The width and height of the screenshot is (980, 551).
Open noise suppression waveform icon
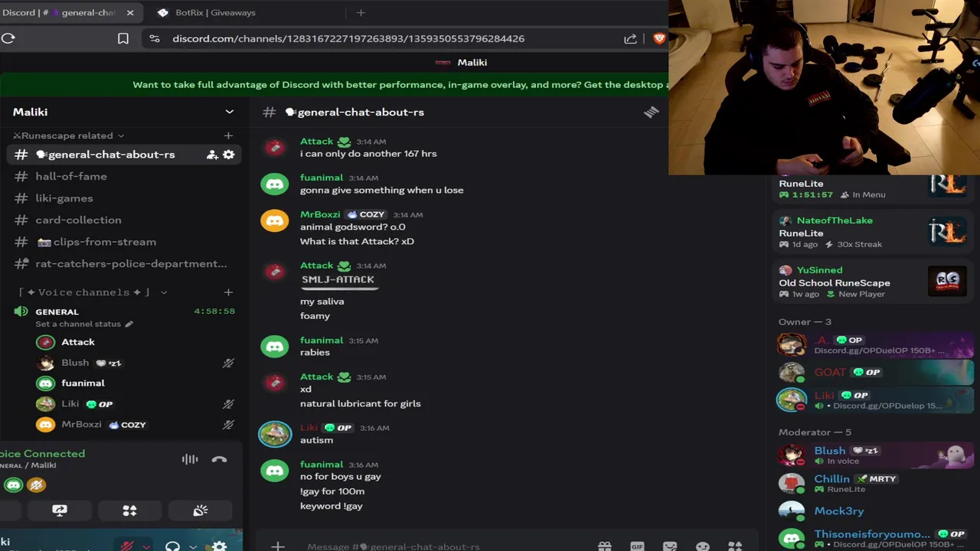coord(190,459)
